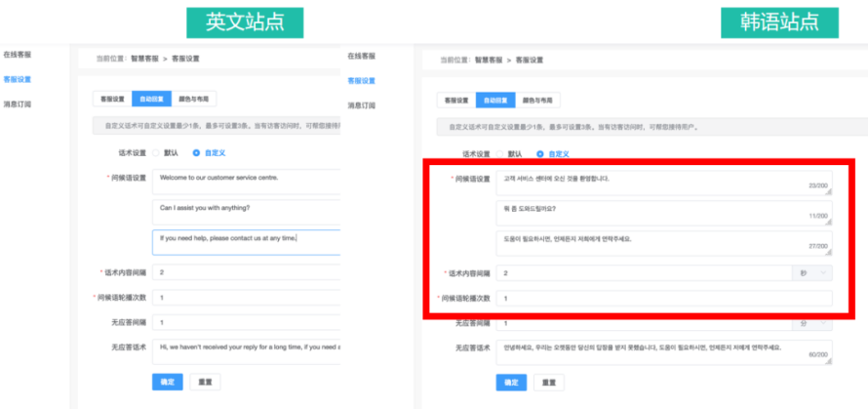Click 问候语轮播次数 field in English site panel
This screenshot has height=409, width=868.
pyautogui.click(x=247, y=298)
